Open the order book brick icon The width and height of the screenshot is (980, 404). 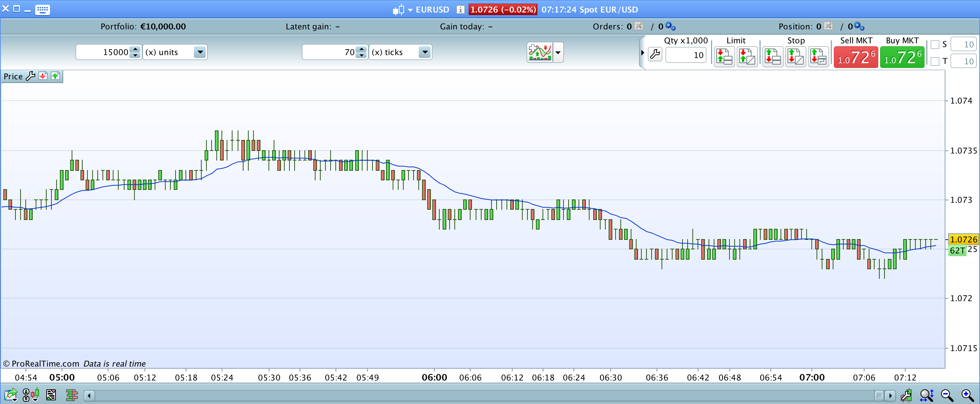point(72,395)
